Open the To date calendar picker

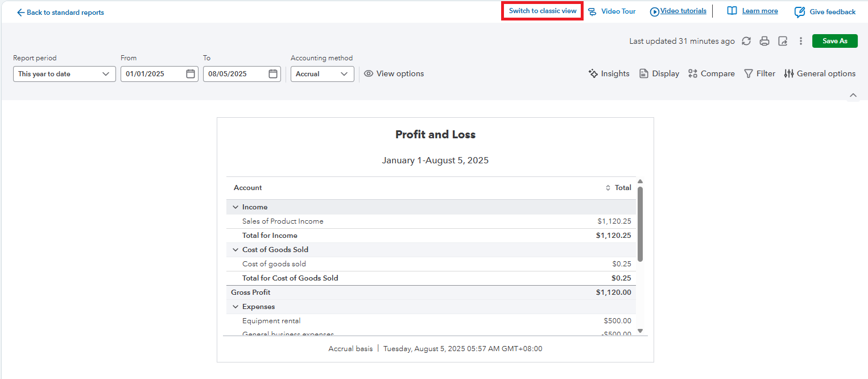pos(273,74)
